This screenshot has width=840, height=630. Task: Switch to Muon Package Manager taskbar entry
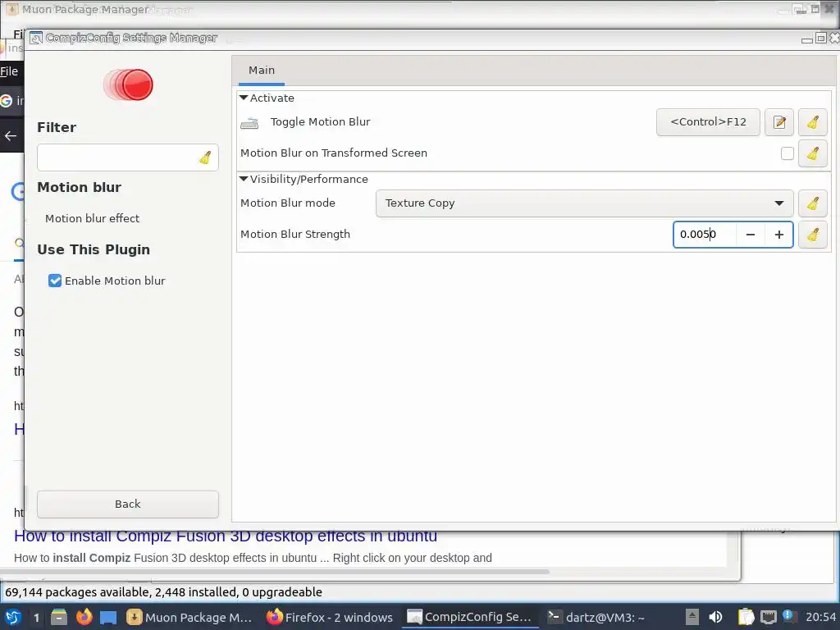(189, 618)
